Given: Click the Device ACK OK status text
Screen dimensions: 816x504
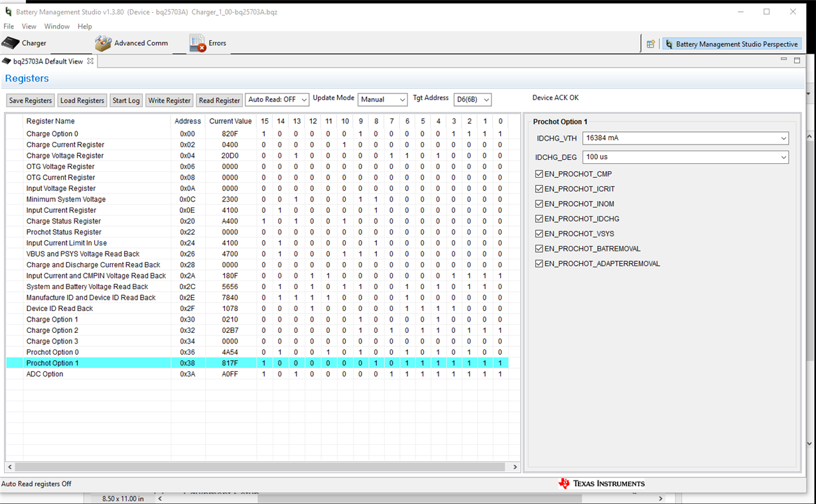Looking at the screenshot, I should tap(555, 97).
